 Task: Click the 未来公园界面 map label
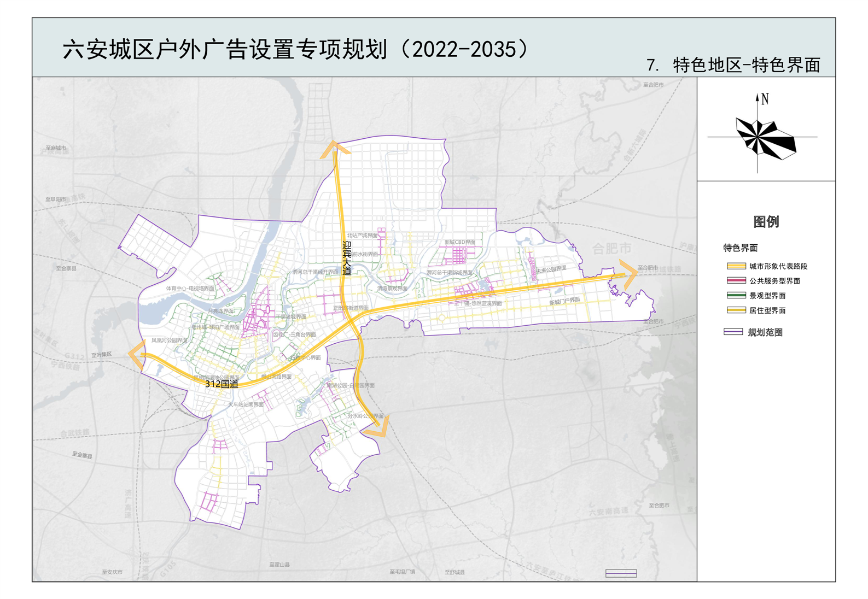click(551, 269)
